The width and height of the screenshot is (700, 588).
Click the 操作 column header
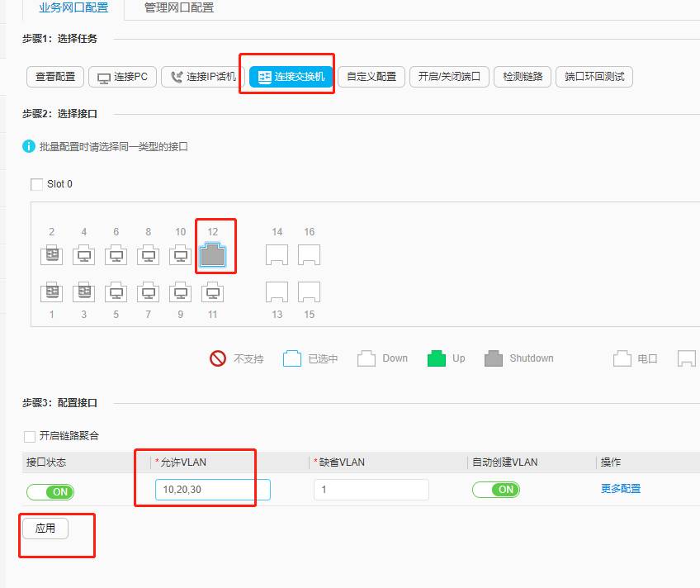[611, 462]
